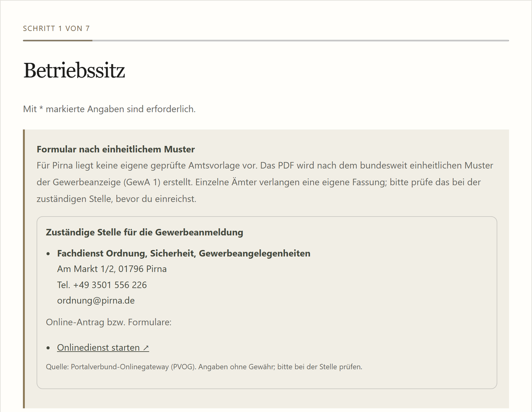Select the Schritt 1 von 7 label
This screenshot has width=532, height=412.
coord(57,28)
